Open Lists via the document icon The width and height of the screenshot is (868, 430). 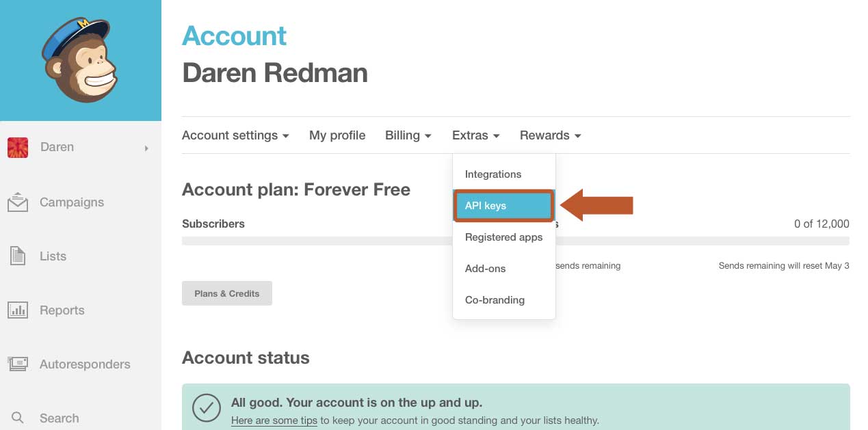click(x=18, y=256)
